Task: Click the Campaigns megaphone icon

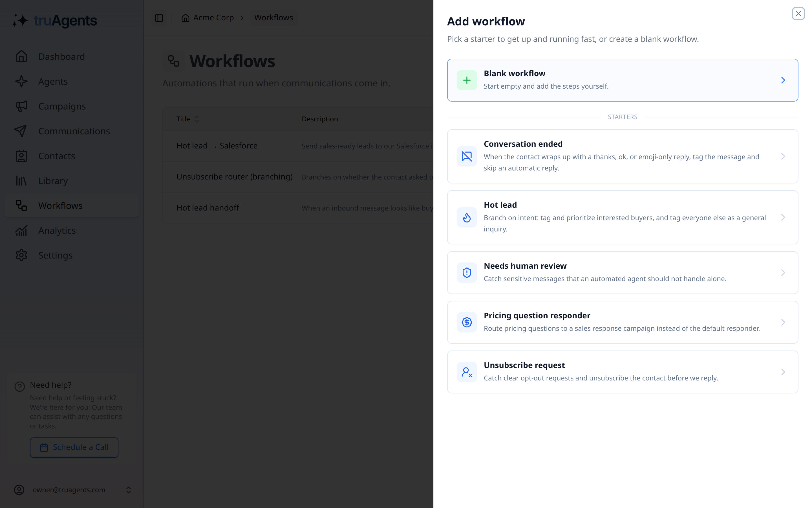Action: tap(21, 106)
